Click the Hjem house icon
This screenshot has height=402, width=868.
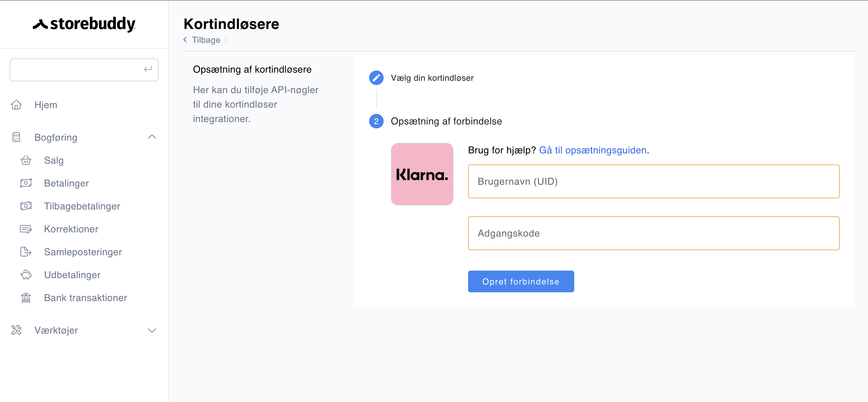[x=16, y=105]
